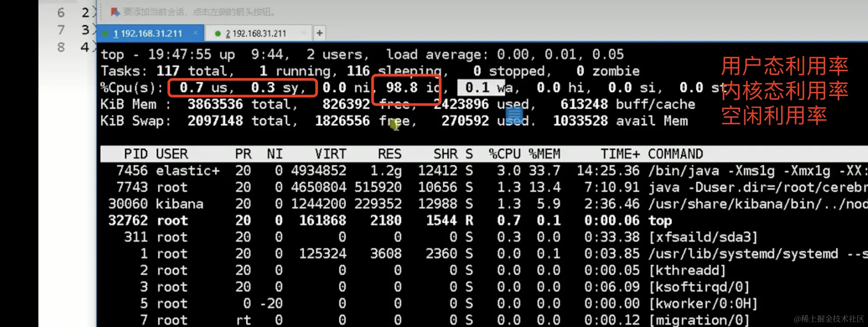The image size is (868, 327).
Task: Click the VIRT column header
Action: pos(330,154)
